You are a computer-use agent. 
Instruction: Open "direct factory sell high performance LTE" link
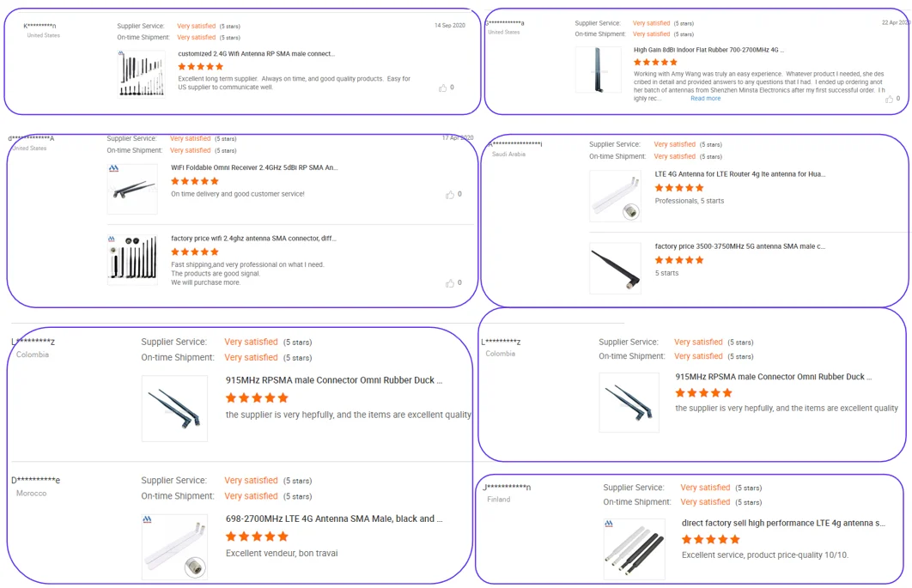[x=783, y=523]
